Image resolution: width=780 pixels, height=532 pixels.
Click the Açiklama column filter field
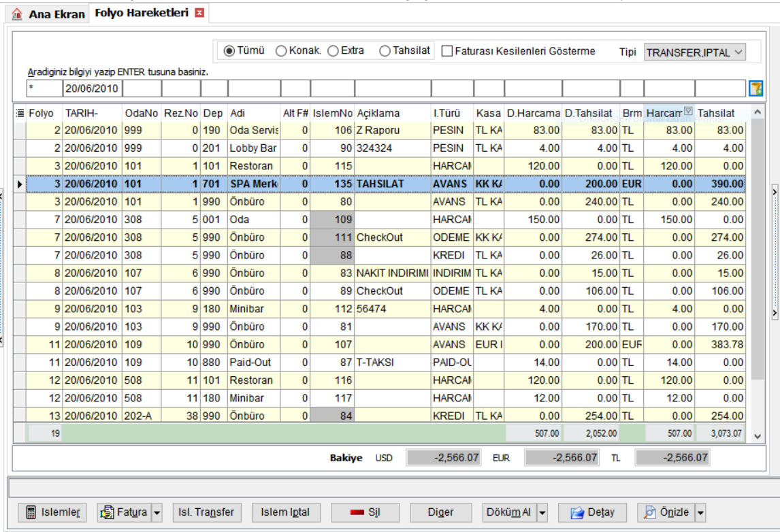[x=393, y=88]
